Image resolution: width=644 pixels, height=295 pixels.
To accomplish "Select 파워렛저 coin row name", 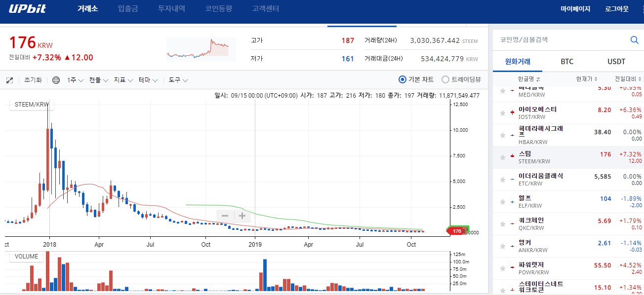I will [531, 264].
